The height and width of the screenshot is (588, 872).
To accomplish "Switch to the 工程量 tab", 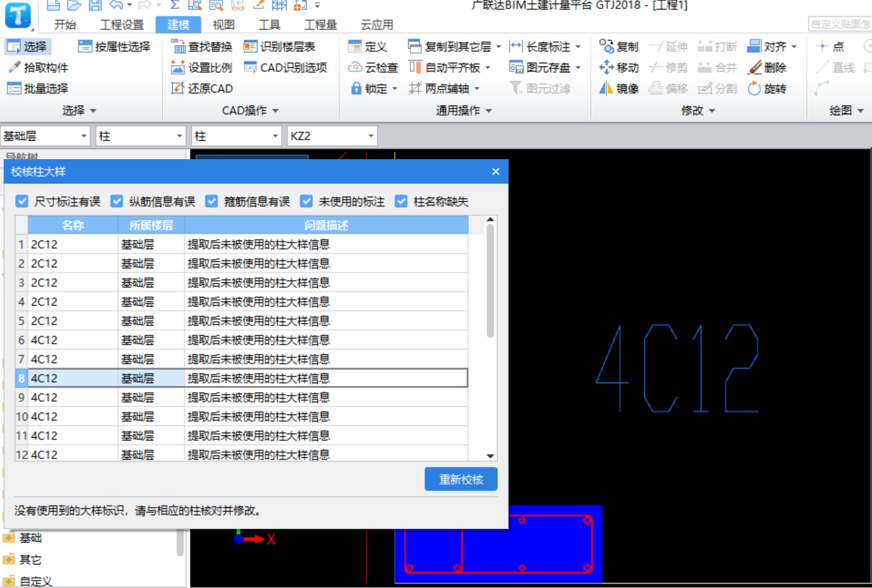I will pyautogui.click(x=320, y=24).
